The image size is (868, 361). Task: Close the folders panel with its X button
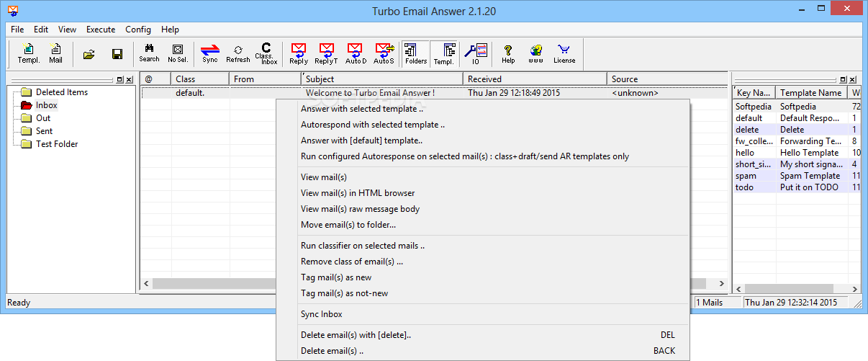point(130,80)
